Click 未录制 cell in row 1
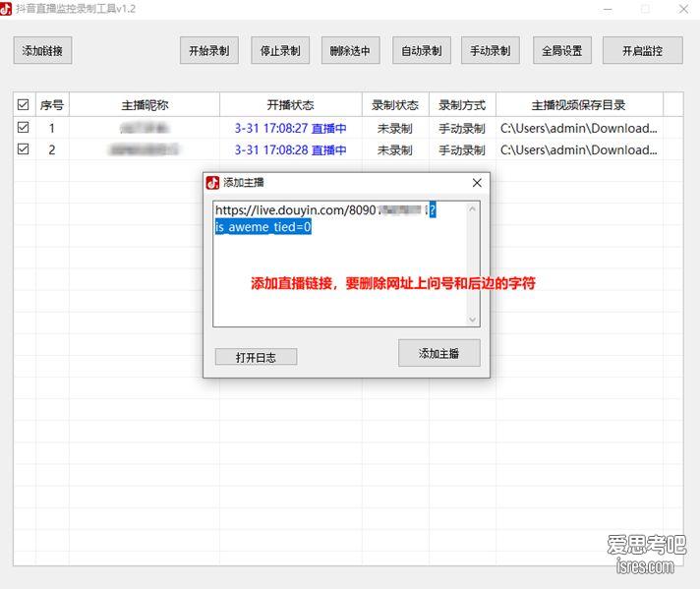The image size is (700, 589). 394,128
